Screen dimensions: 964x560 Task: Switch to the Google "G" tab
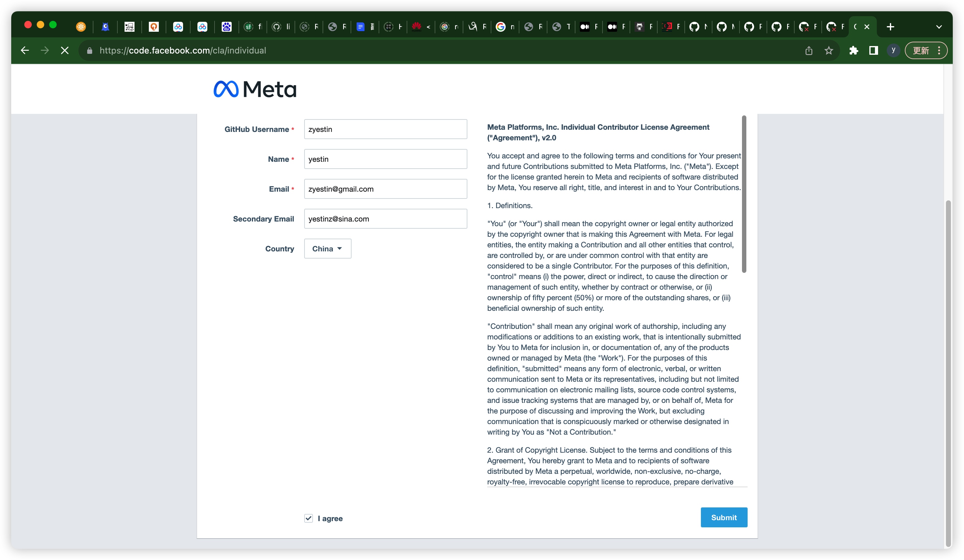[x=500, y=27]
